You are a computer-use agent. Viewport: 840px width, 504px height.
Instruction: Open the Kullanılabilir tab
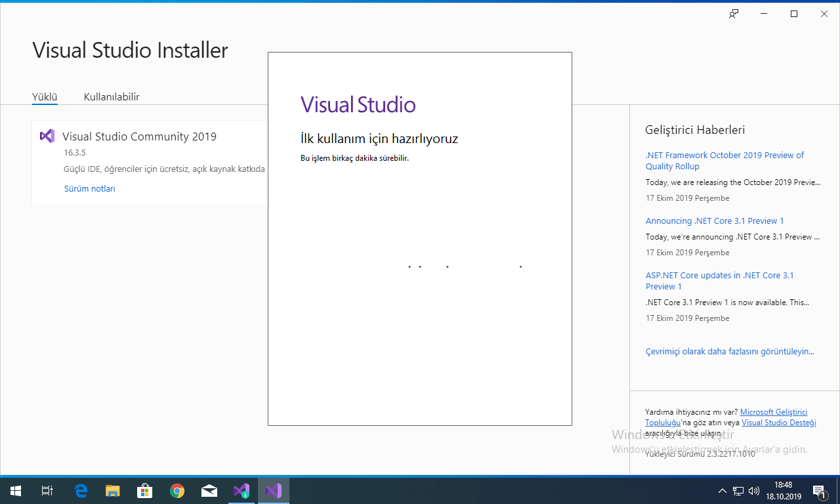point(112,97)
